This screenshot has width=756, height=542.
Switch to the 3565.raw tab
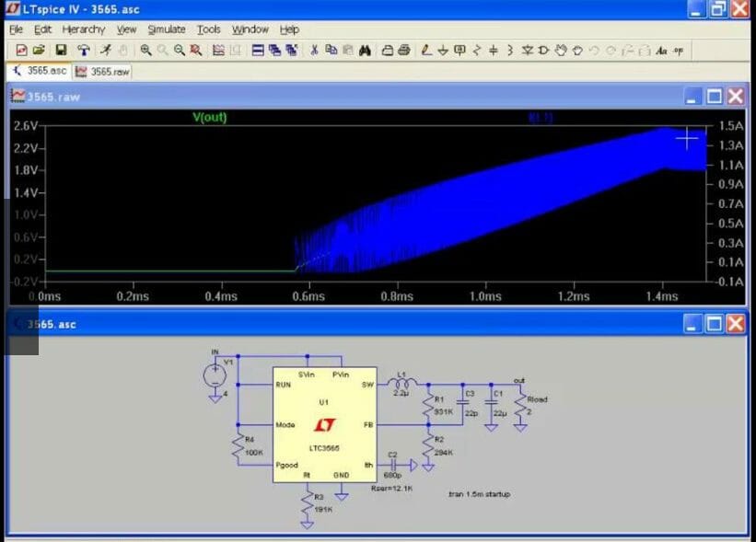pyautogui.click(x=101, y=69)
